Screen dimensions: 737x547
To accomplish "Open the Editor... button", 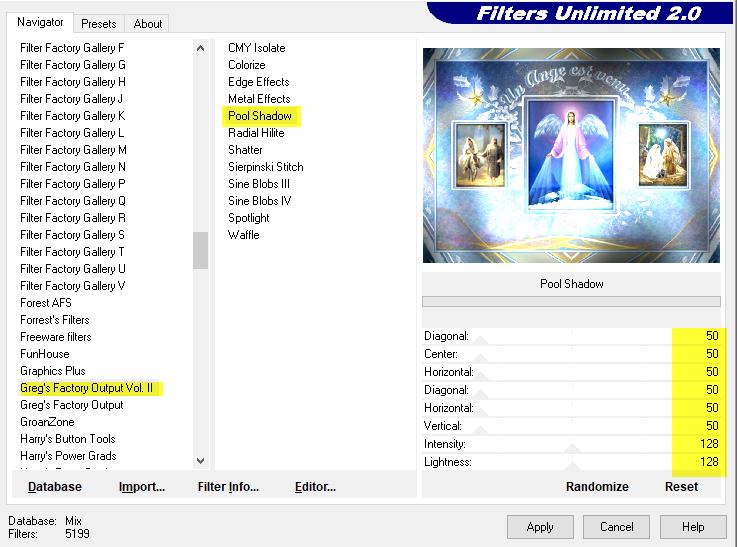I will (x=315, y=487).
